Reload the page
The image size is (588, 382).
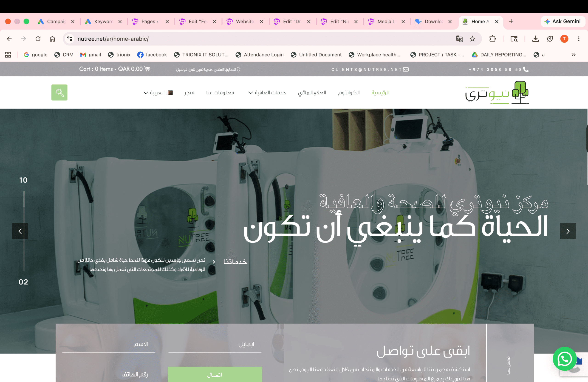pos(38,39)
